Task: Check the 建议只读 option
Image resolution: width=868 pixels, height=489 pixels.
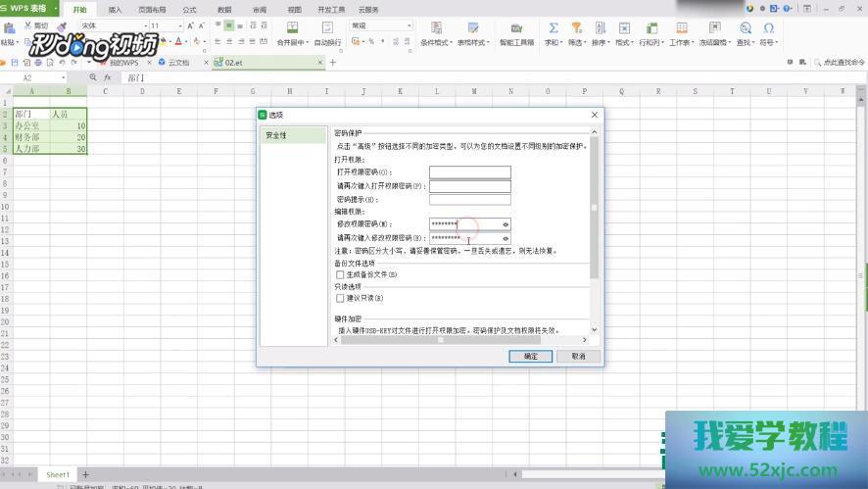Action: pyautogui.click(x=340, y=298)
